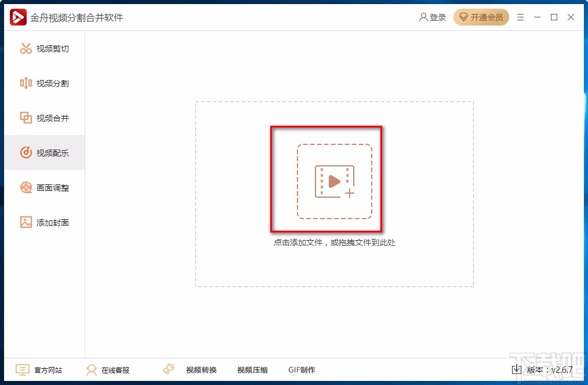The image size is (588, 385).
Task: Switch to the 视频剪切 tab
Action: point(43,48)
